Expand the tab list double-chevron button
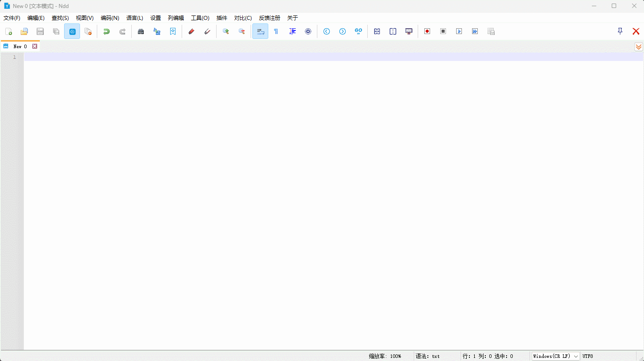The height and width of the screenshot is (361, 644). (639, 47)
